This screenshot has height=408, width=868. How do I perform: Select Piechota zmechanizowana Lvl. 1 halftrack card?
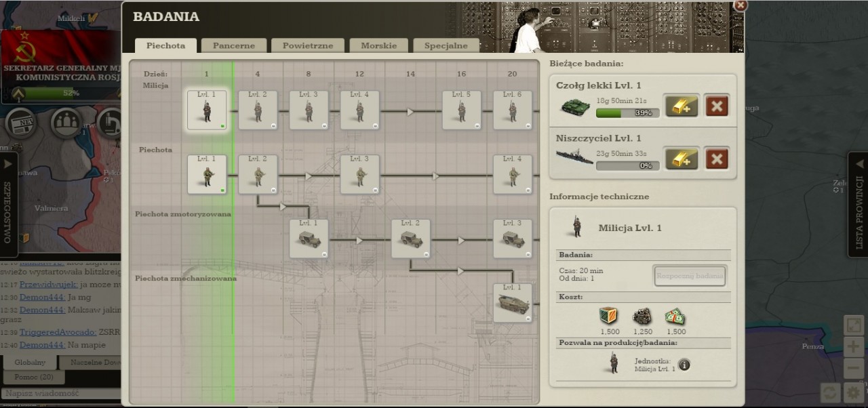coord(513,303)
